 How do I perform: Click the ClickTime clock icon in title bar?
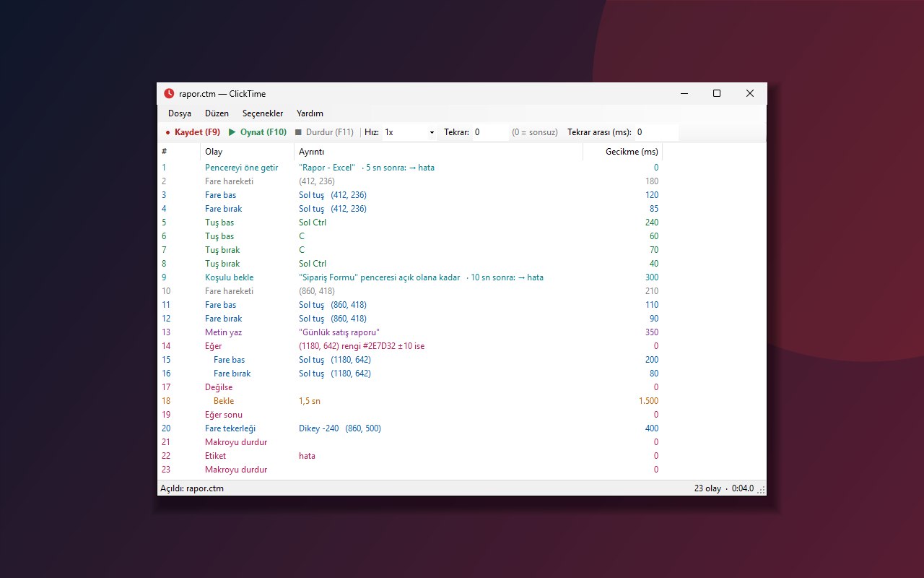click(169, 93)
